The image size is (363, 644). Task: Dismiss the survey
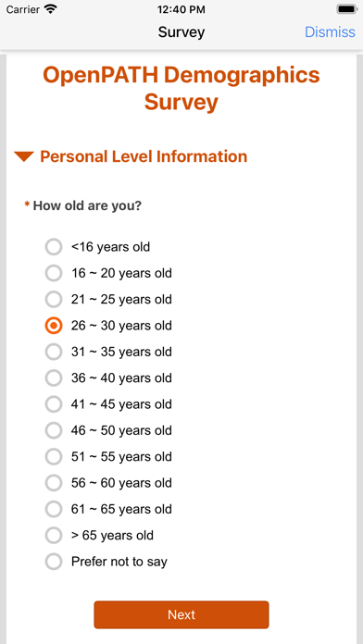tap(330, 32)
